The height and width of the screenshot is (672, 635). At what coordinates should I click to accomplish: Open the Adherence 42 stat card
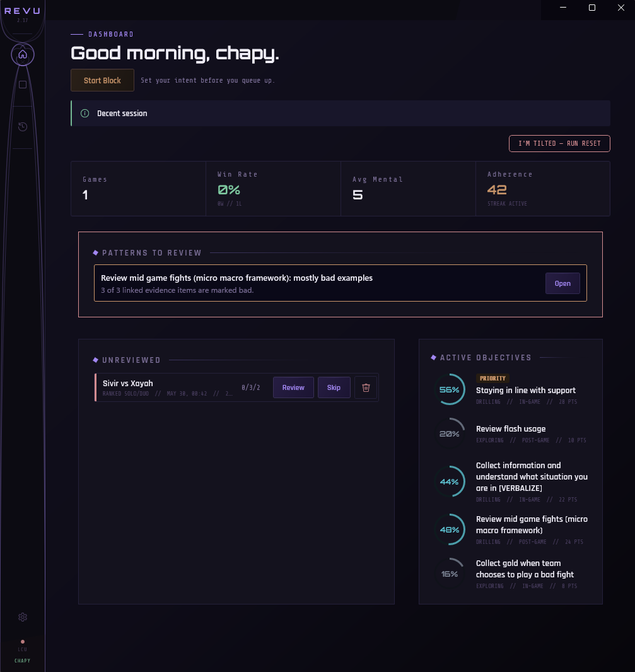coord(543,189)
